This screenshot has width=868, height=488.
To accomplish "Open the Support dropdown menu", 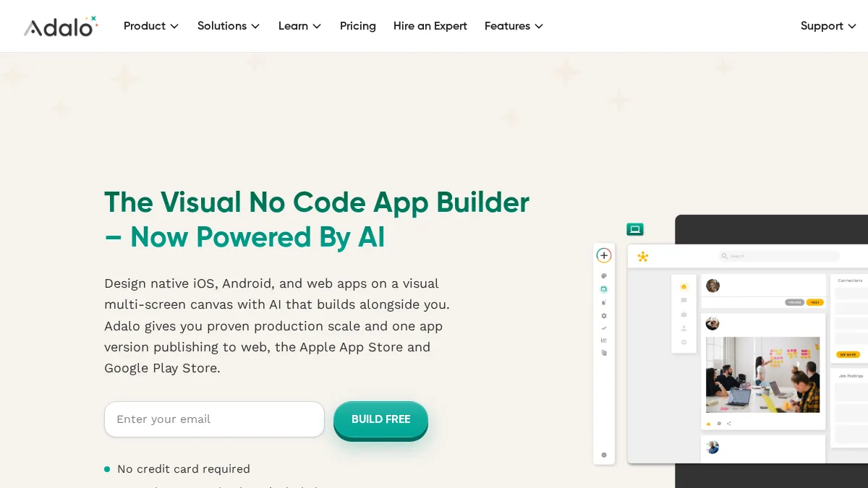I will click(x=828, y=26).
